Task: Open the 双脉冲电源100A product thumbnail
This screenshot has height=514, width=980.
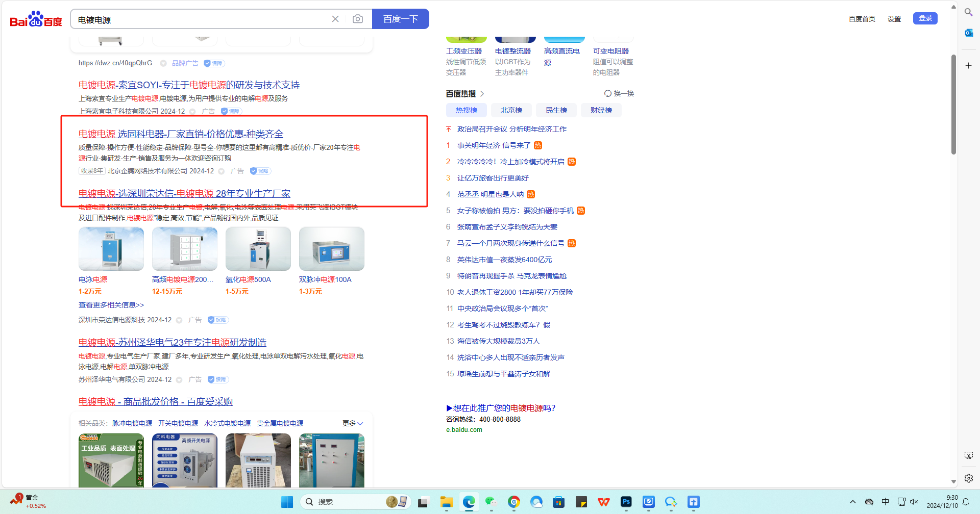Action: [x=332, y=249]
